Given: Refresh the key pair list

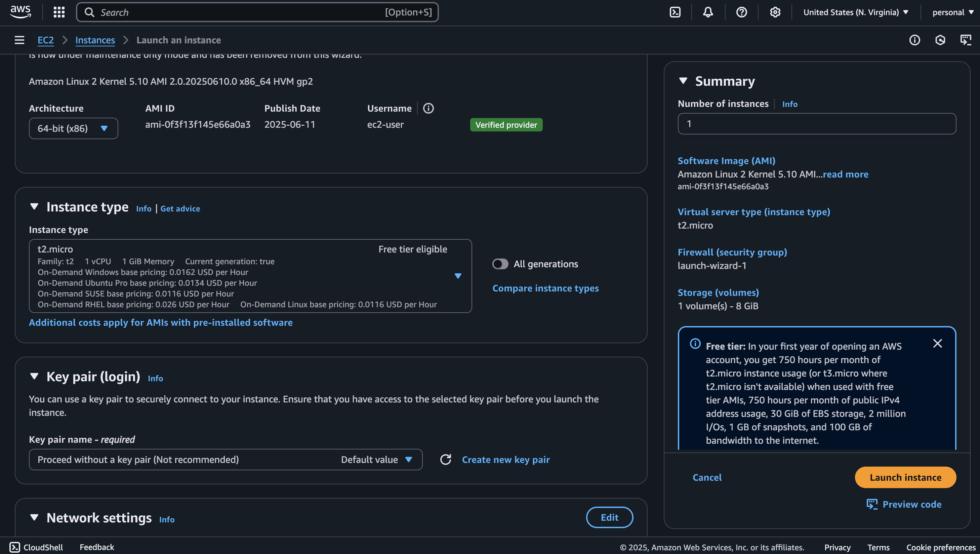Looking at the screenshot, I should point(446,460).
